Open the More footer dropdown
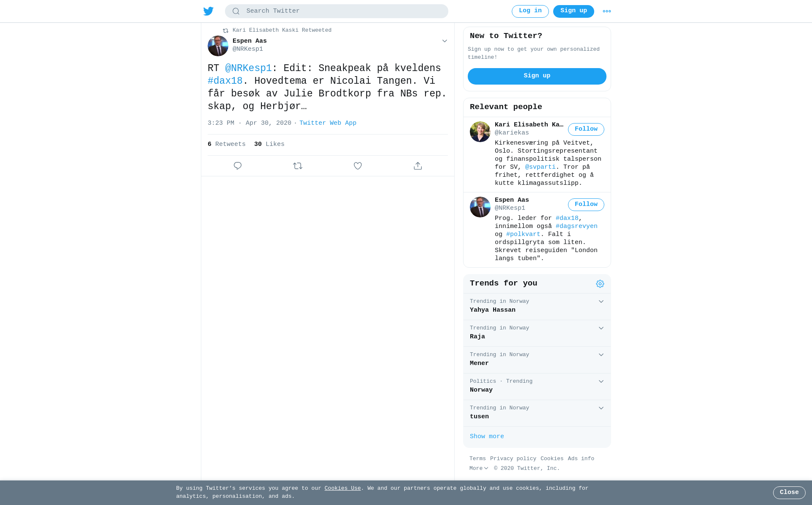The image size is (812, 505). [x=479, y=469]
